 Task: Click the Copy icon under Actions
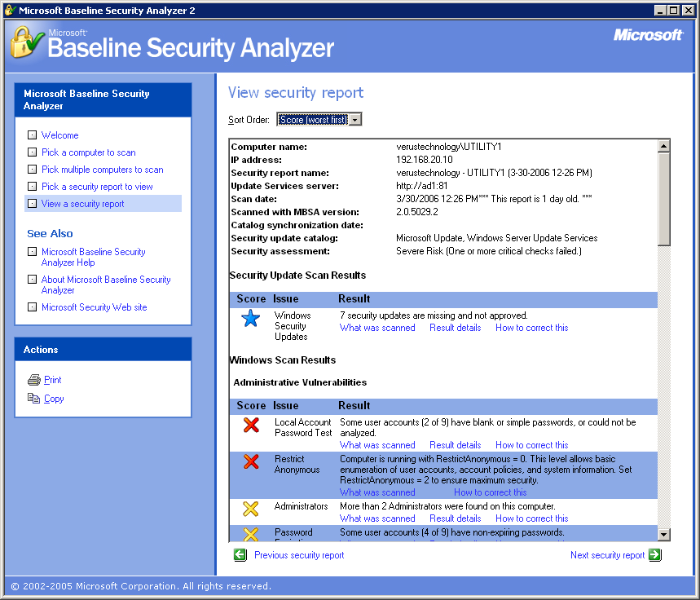pyautogui.click(x=33, y=399)
